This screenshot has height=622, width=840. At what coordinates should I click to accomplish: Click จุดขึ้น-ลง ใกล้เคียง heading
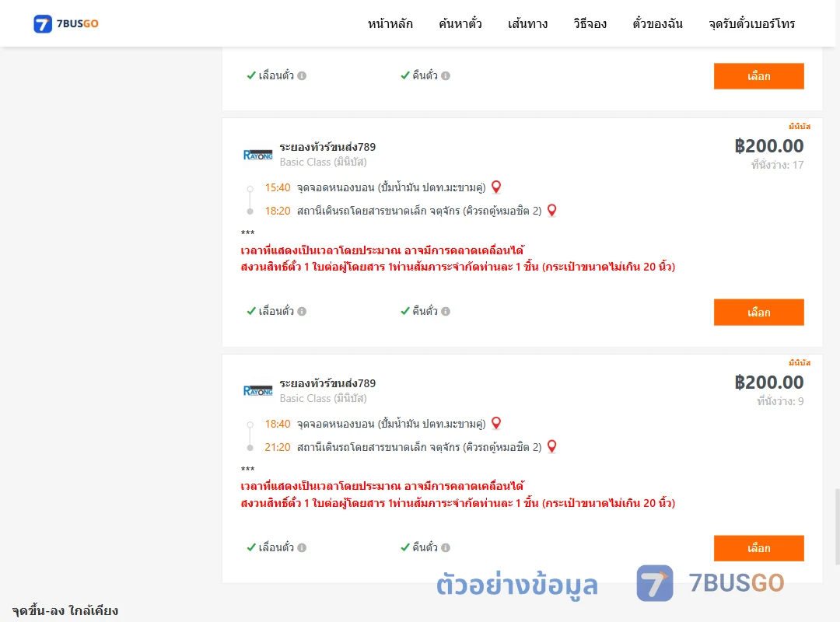(65, 611)
